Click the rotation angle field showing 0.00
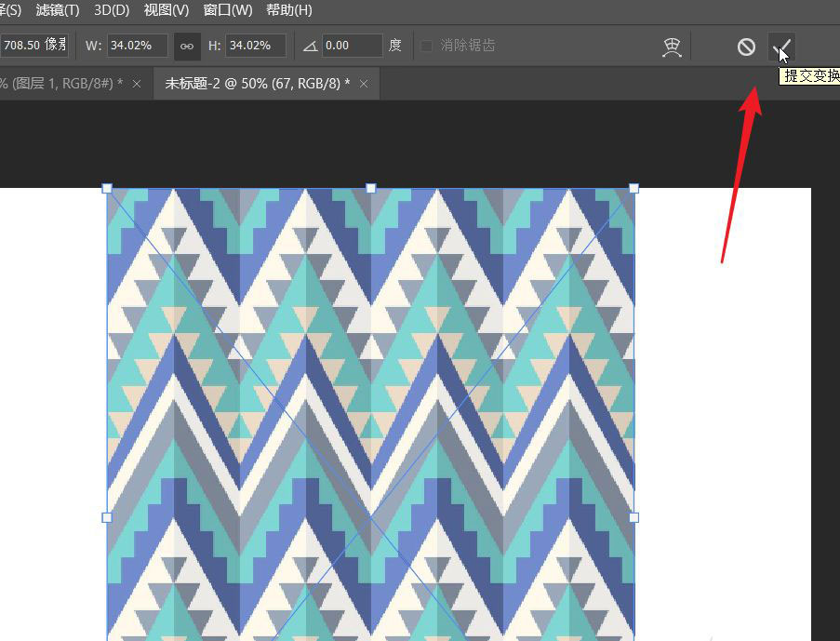The width and height of the screenshot is (840, 641). pos(353,46)
